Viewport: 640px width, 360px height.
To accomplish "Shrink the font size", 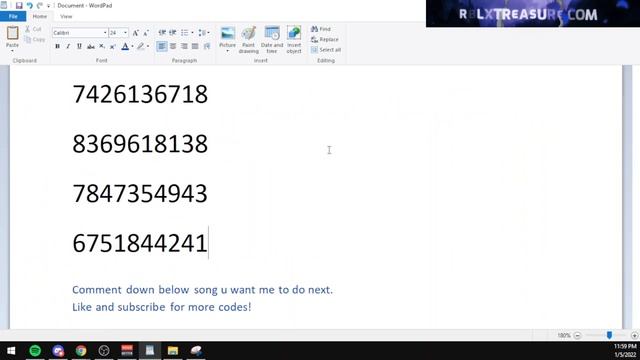I will 146,33.
